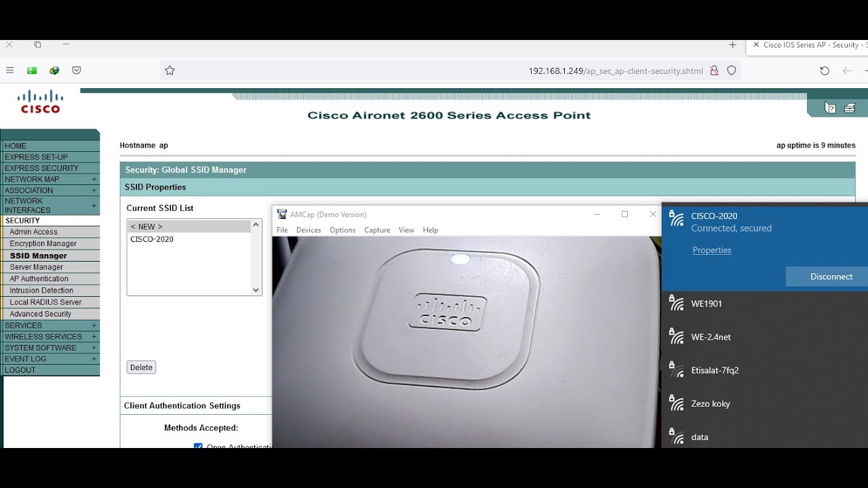Click the browser restore-down window icon
Screen dimensions: 868x488
click(x=37, y=45)
